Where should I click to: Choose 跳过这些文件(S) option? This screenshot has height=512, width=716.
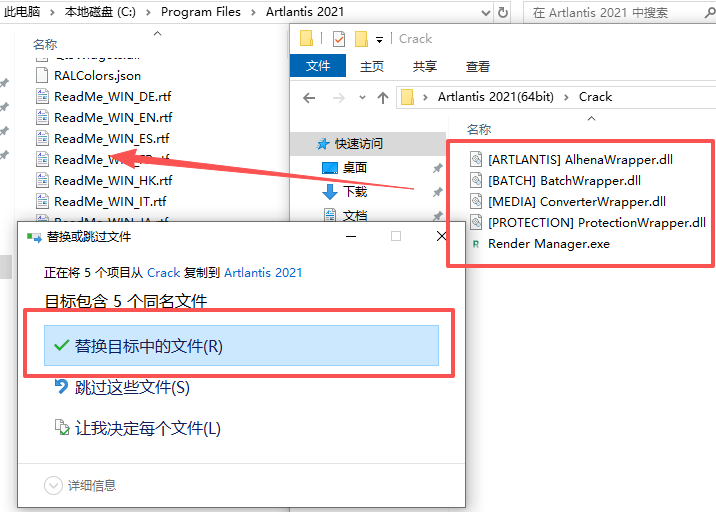click(132, 387)
